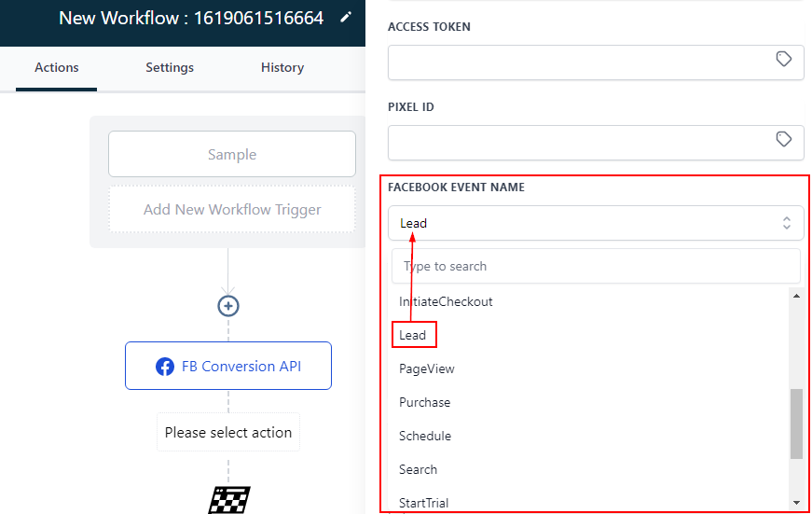Click the plus circle to add action

tap(228, 306)
